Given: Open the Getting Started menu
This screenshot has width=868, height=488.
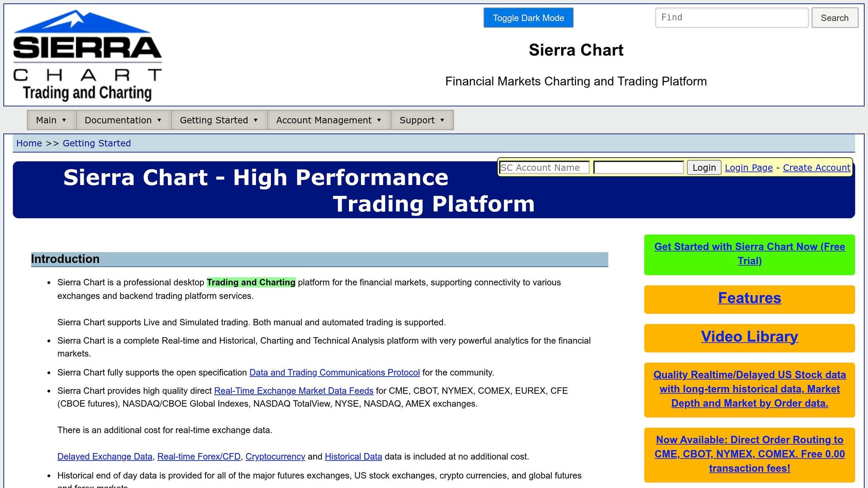Looking at the screenshot, I should (x=219, y=120).
